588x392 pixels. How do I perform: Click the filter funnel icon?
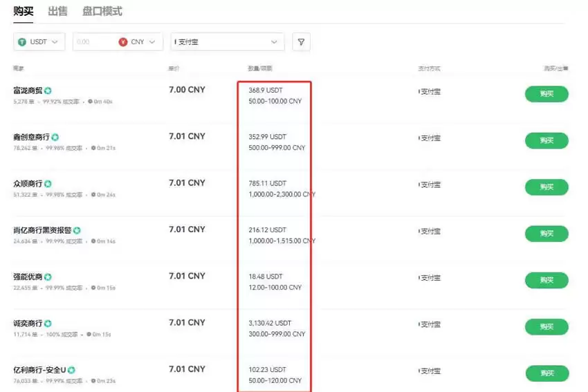[x=301, y=42]
